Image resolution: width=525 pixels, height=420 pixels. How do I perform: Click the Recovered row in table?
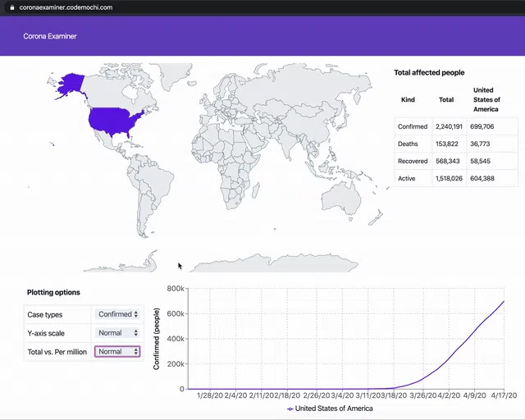[456, 161]
